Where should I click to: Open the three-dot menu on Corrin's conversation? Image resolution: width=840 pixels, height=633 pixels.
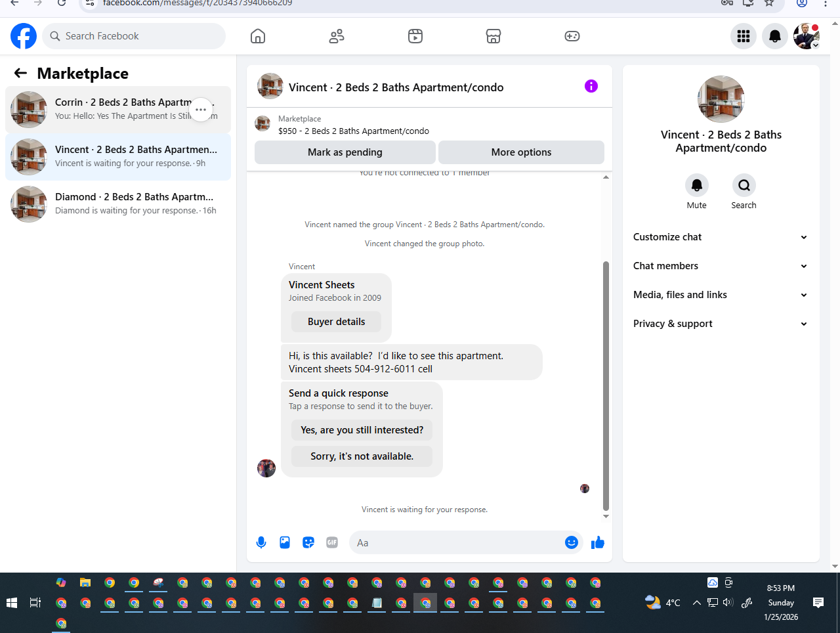tap(201, 110)
